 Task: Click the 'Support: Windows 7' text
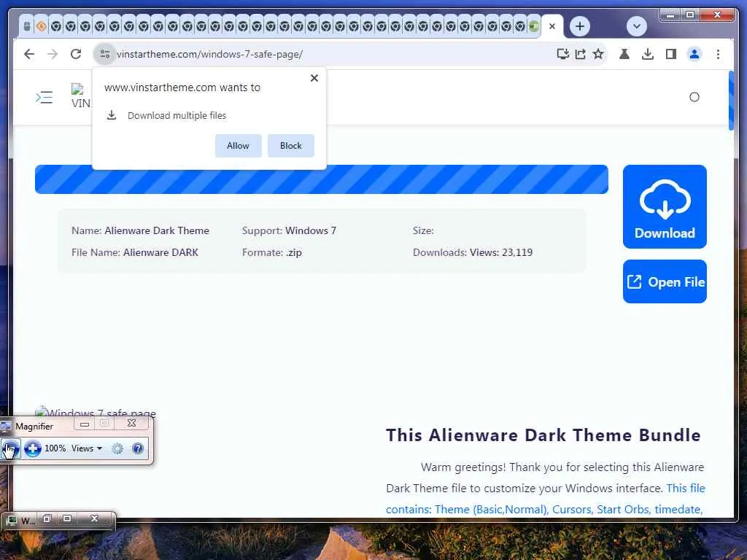pyautogui.click(x=289, y=230)
